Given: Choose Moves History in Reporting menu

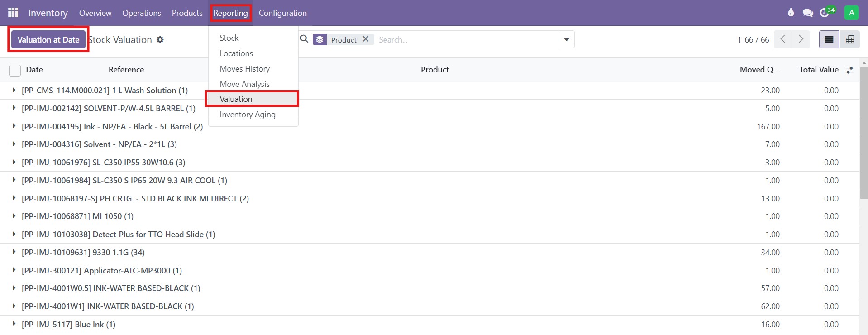Looking at the screenshot, I should coord(244,69).
